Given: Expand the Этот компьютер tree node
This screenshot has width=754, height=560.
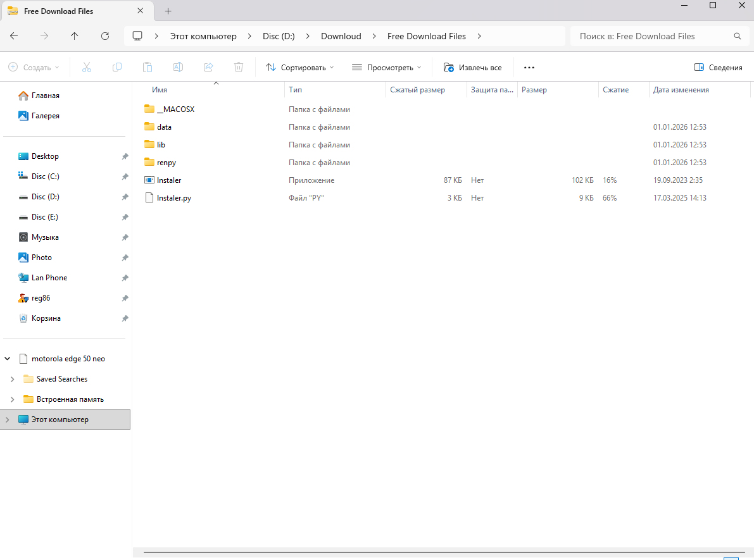Looking at the screenshot, I should point(8,420).
